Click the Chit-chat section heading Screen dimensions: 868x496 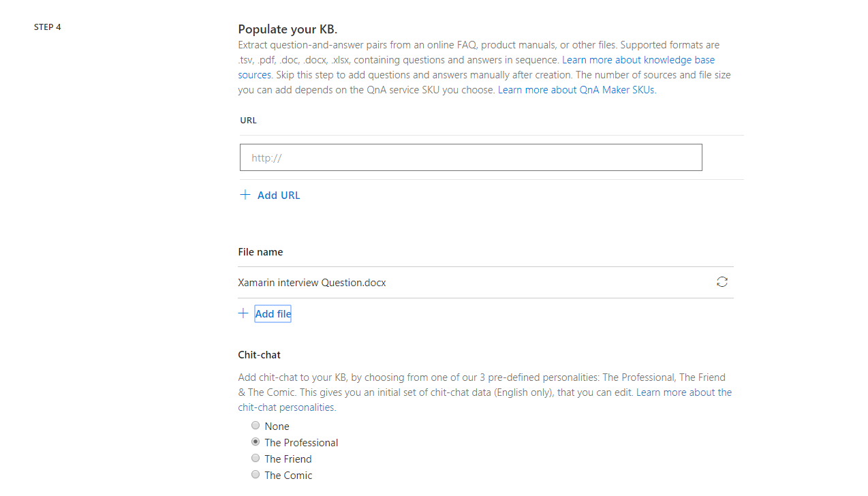[259, 355]
